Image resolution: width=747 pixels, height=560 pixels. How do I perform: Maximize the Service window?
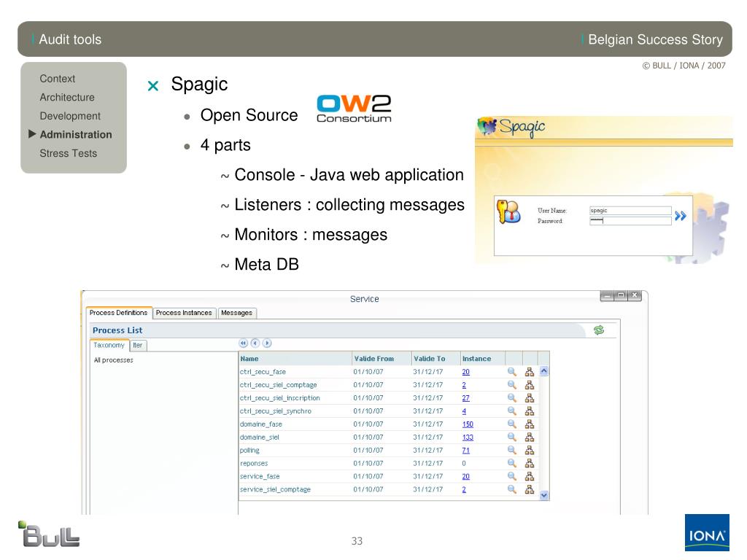pos(621,296)
